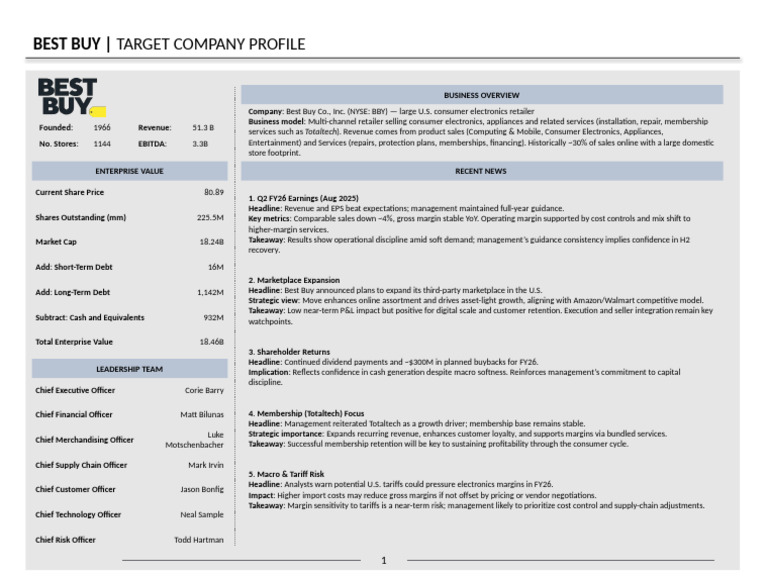Select the 'Chief Merchandising Officer' label
The height and width of the screenshot is (576, 768).
[84, 440]
